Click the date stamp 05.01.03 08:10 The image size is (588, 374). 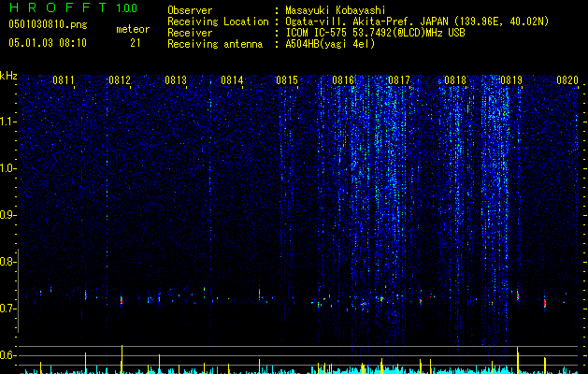click(x=48, y=43)
